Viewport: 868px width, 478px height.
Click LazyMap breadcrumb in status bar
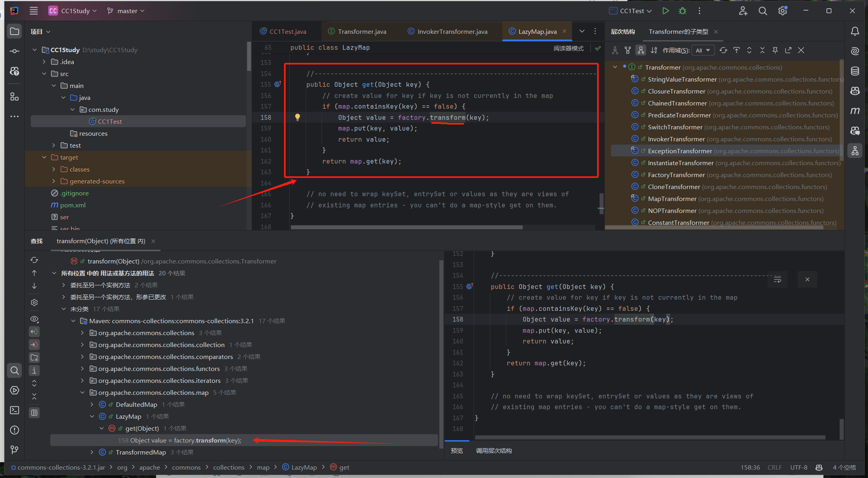300,467
